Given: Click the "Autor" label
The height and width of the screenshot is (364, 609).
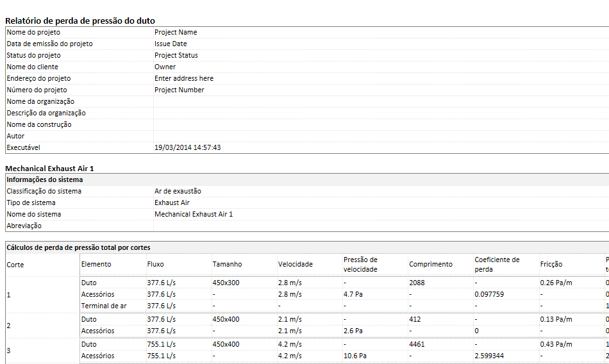Looking at the screenshot, I should point(15,136).
